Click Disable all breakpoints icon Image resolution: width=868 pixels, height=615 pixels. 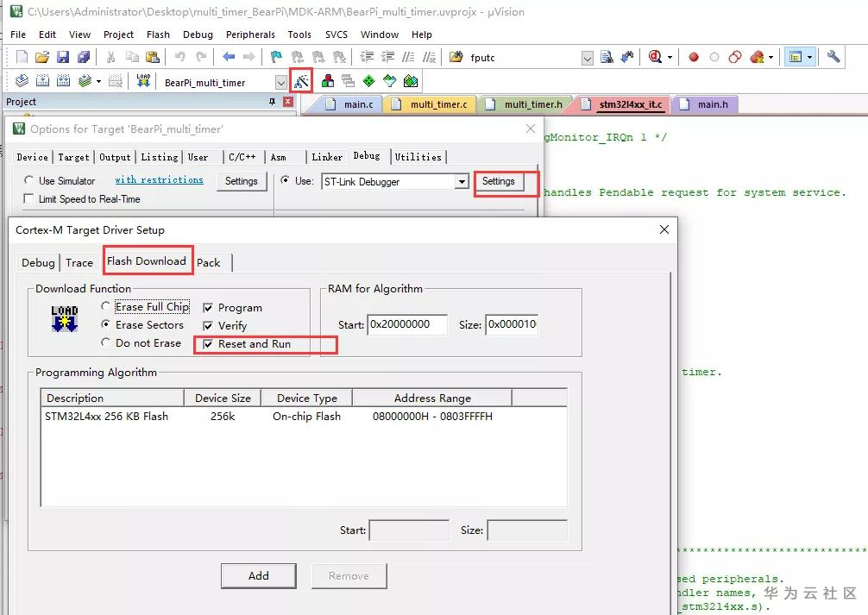[734, 57]
